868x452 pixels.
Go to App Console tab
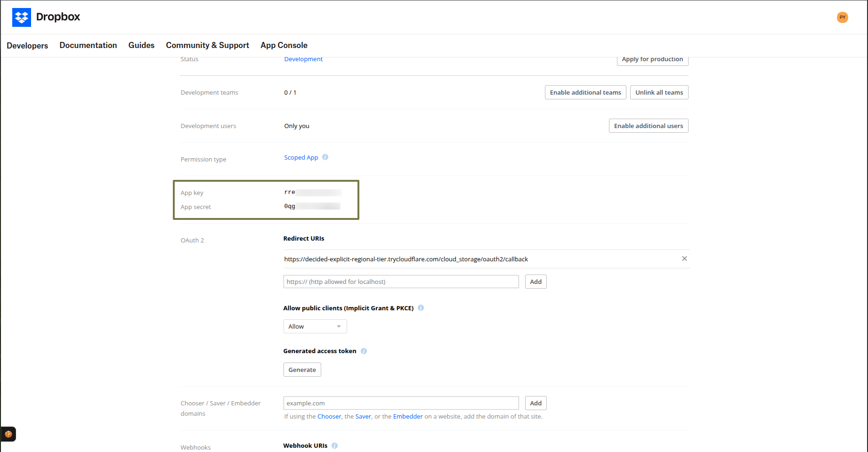(x=284, y=45)
